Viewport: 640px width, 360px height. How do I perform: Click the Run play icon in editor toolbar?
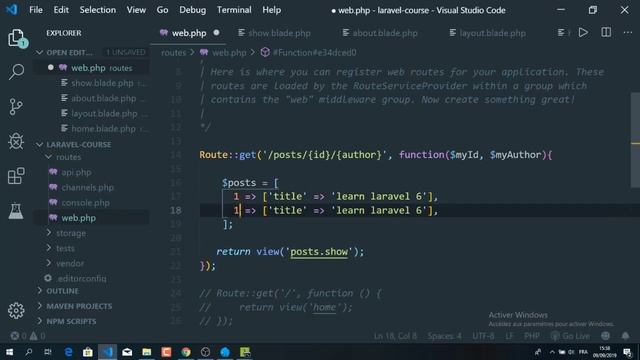pos(583,33)
